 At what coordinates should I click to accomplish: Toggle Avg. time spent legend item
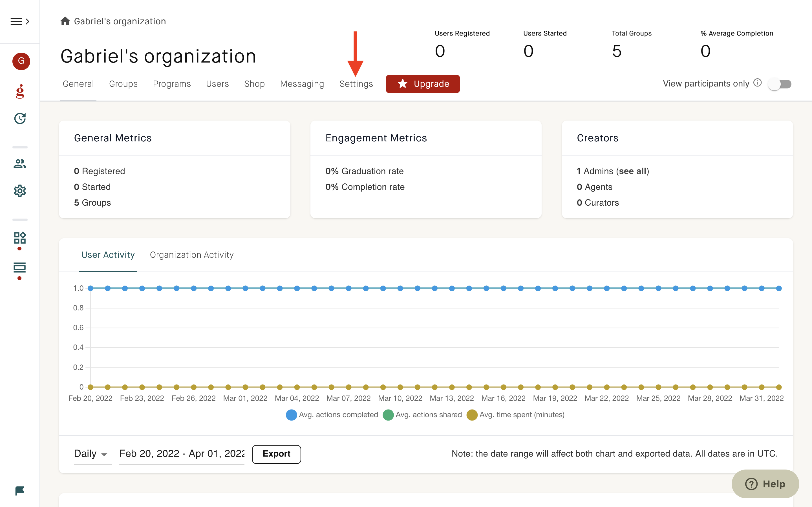(516, 415)
